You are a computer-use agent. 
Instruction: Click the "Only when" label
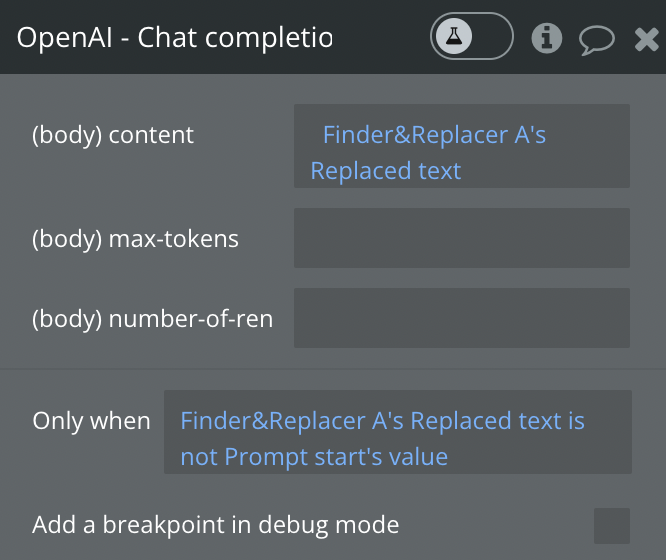point(91,421)
